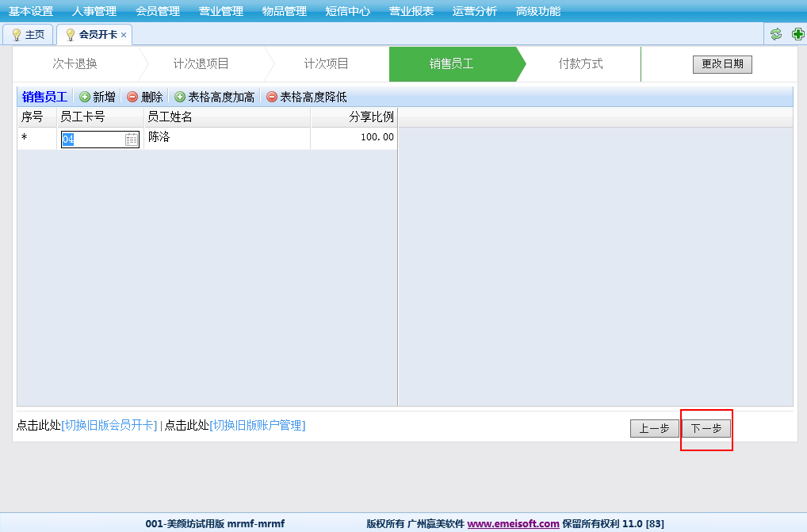
Task: Go to the 付款方式 step
Action: 580,64
